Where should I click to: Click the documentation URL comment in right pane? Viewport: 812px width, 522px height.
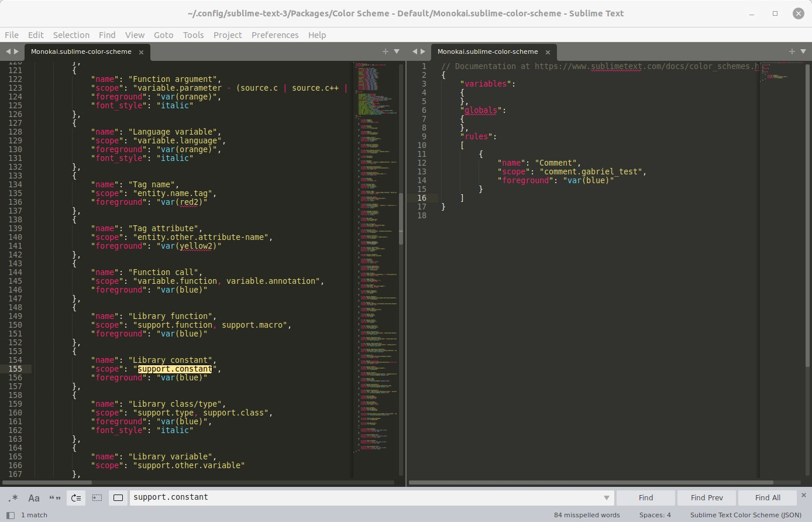point(600,66)
